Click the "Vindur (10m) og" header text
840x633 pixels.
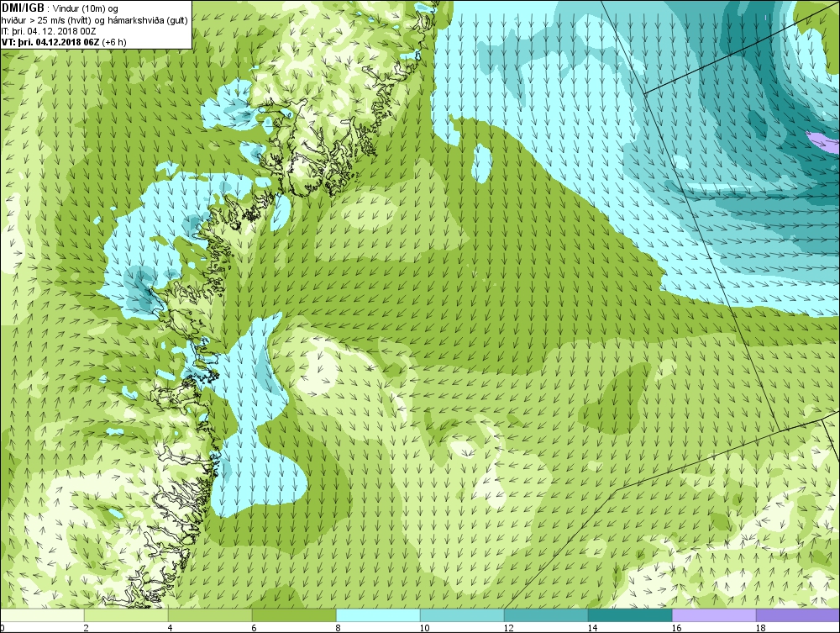click(87, 8)
